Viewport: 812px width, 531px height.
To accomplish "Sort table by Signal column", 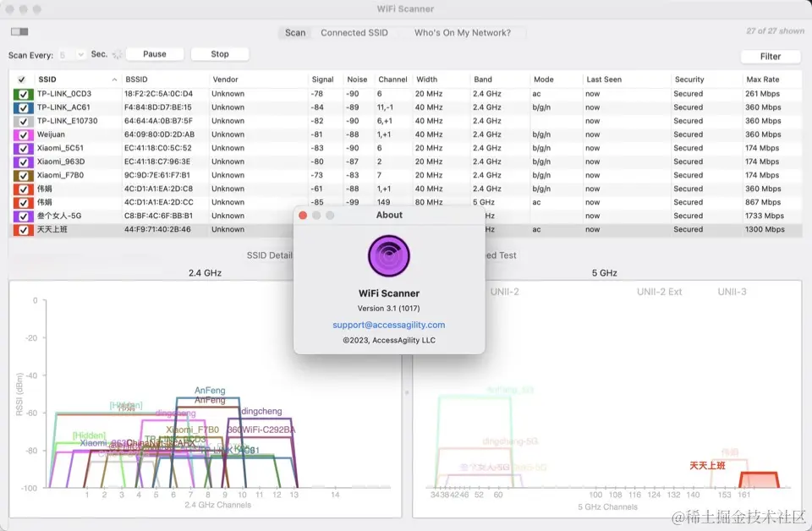I will pos(322,79).
